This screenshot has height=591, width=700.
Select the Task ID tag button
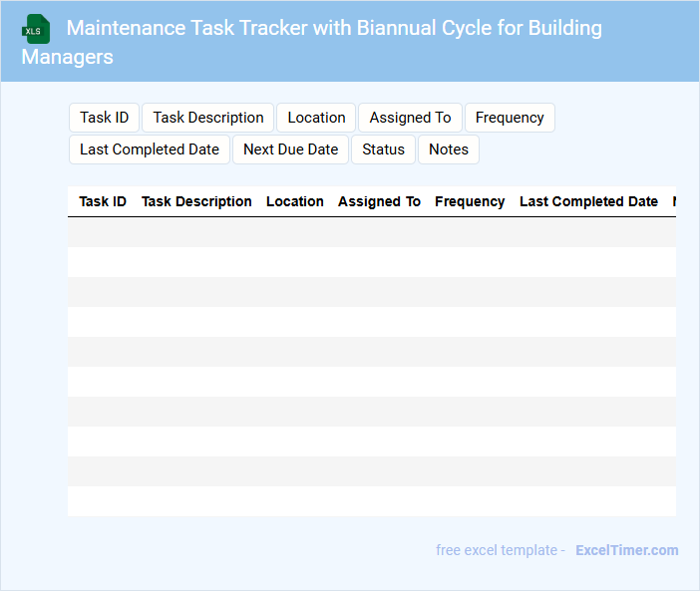[104, 118]
